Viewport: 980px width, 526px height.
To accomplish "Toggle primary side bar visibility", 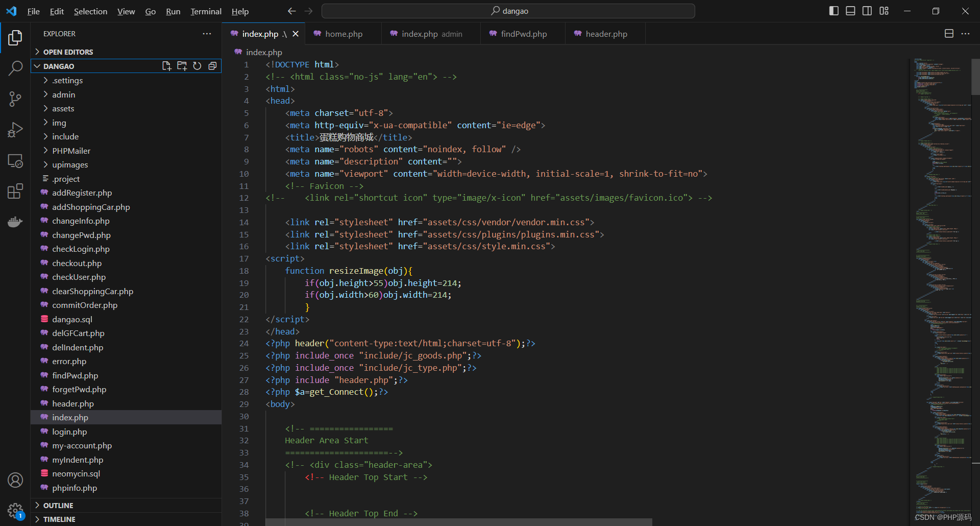I will [x=834, y=11].
